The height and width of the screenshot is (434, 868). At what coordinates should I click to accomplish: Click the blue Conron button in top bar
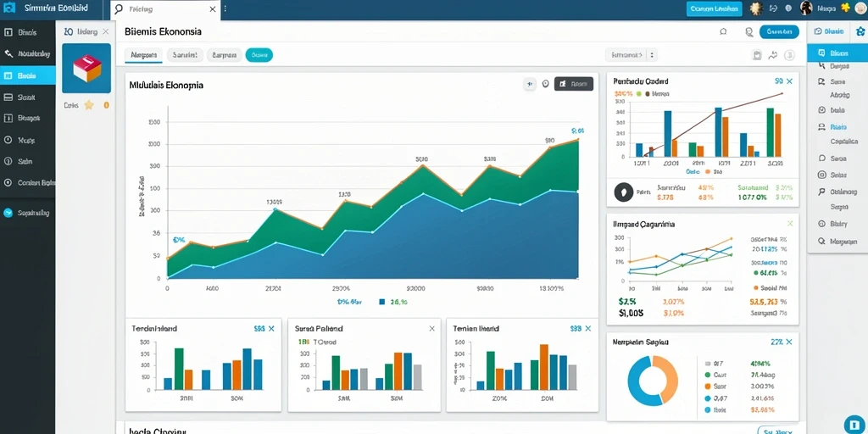714,8
